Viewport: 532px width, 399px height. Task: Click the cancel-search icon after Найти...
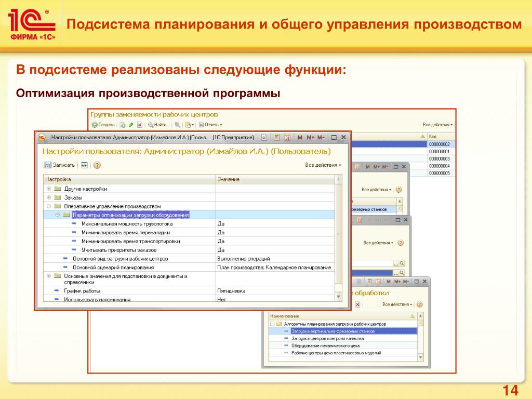click(x=177, y=125)
